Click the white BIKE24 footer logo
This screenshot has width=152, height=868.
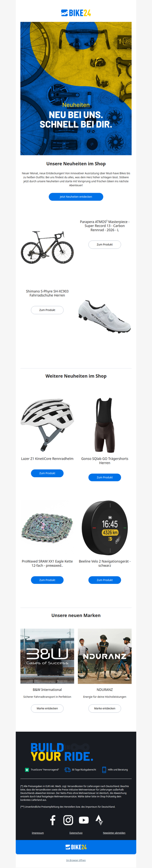click(x=76, y=847)
